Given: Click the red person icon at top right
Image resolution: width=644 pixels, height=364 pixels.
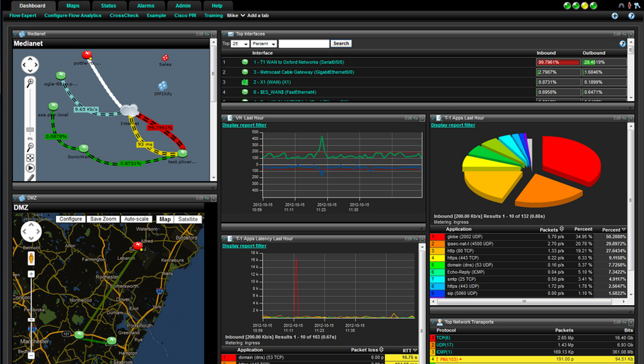Looking at the screenshot, I should pos(629,6).
